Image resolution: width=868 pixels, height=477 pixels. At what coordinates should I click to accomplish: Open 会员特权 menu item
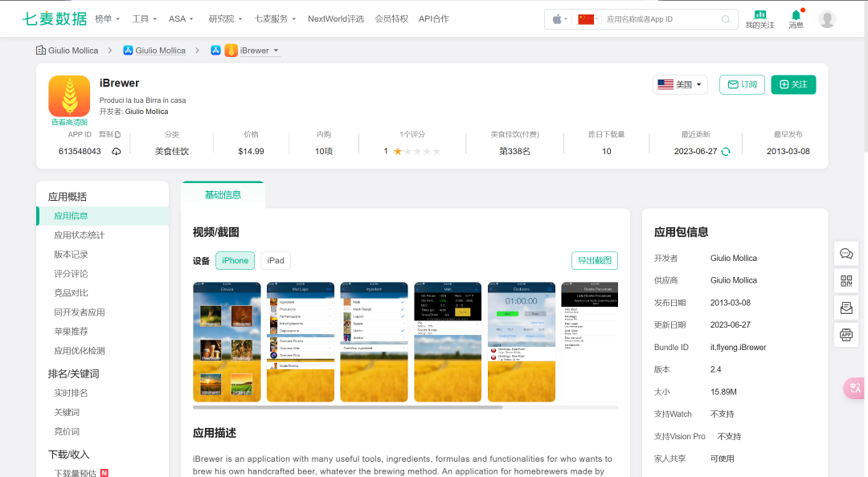(391, 18)
